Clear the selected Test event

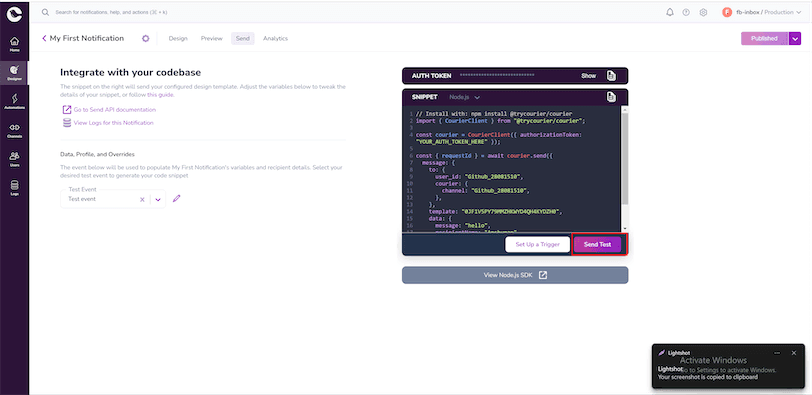point(142,199)
